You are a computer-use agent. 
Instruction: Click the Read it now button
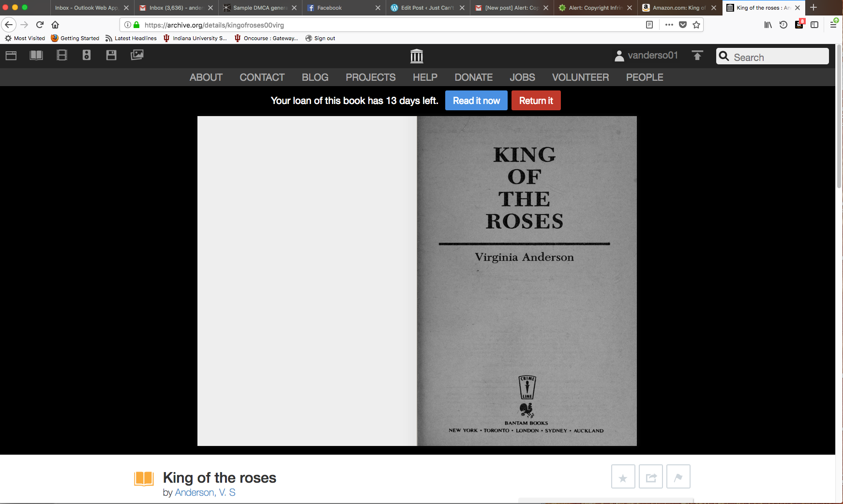click(x=476, y=100)
